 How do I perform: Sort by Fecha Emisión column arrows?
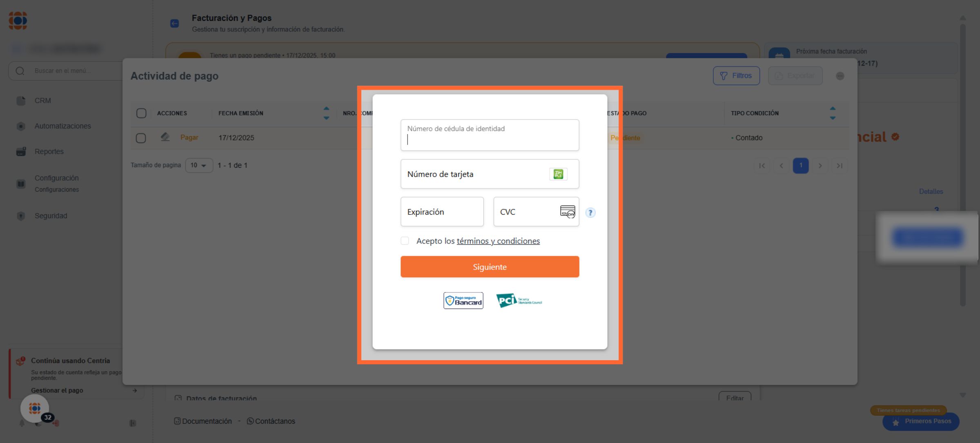[326, 113]
